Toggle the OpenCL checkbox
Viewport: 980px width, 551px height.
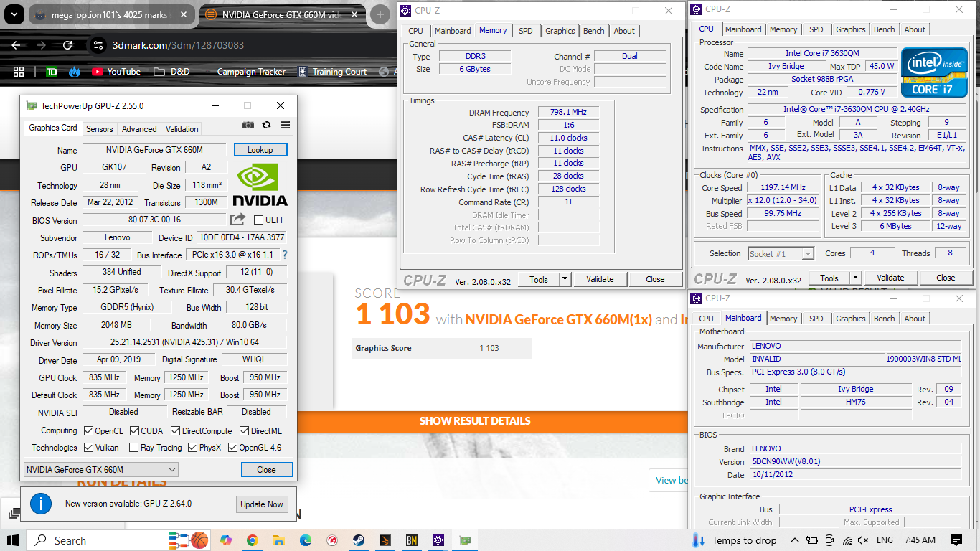[88, 431]
